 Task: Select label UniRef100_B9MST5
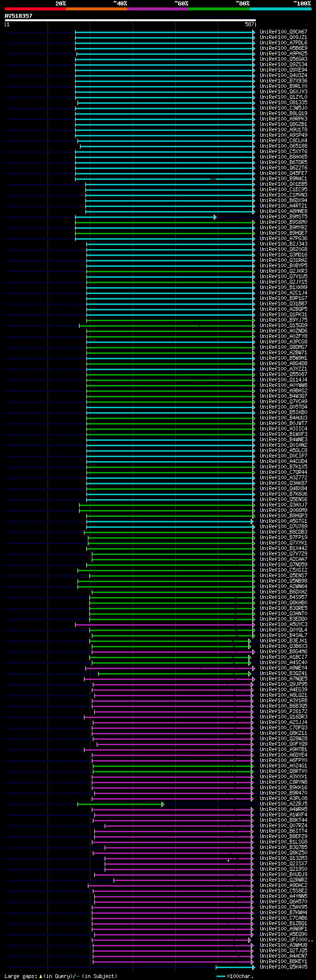tap(283, 216)
